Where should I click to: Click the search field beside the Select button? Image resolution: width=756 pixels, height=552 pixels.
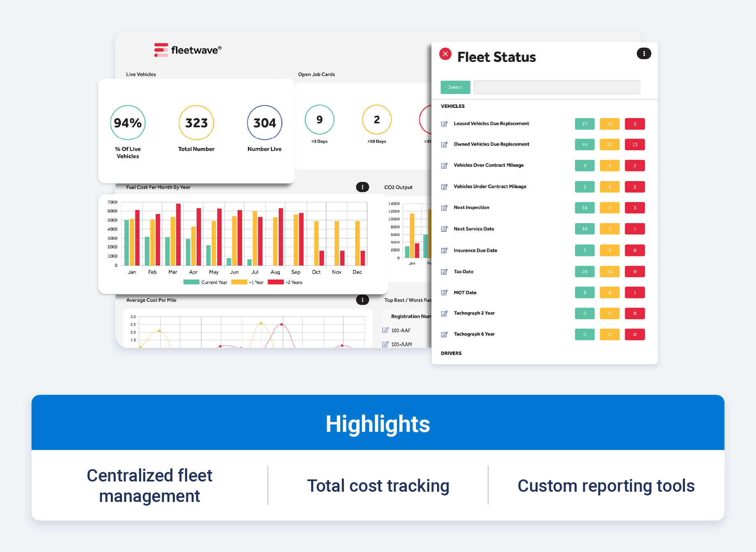click(557, 87)
